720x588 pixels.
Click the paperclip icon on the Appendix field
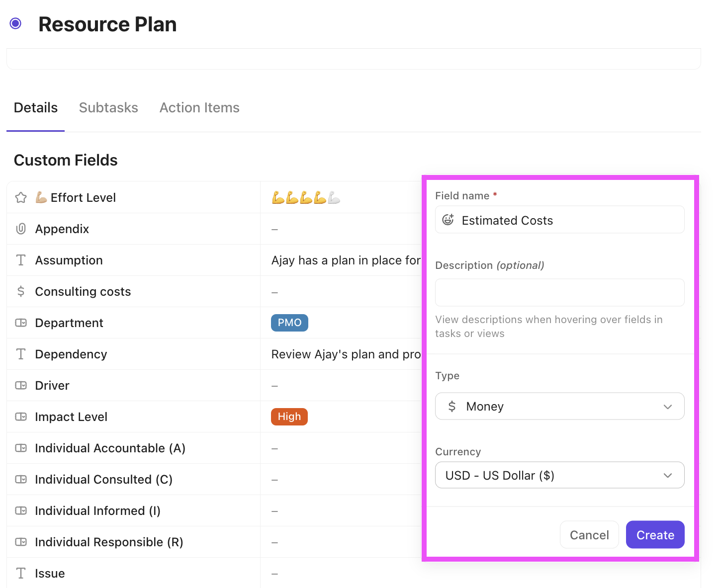click(x=20, y=229)
